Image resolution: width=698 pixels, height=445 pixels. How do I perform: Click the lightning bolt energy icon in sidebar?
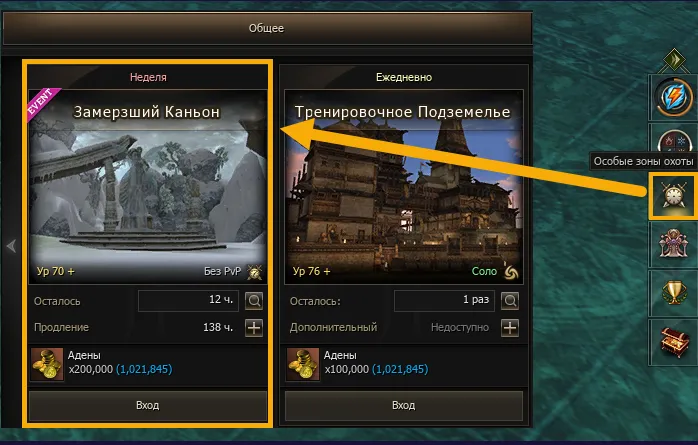[x=674, y=97]
